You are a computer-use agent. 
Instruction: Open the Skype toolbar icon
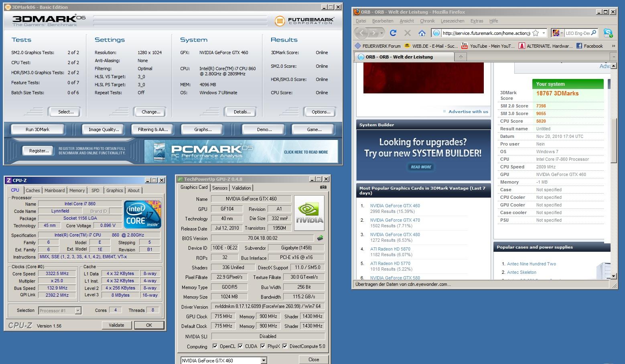(608, 33)
